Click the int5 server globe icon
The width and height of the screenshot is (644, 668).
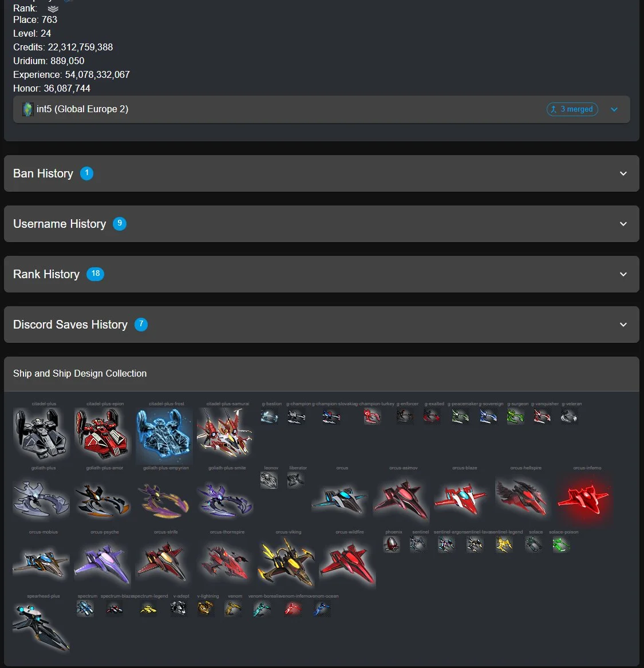pos(27,109)
